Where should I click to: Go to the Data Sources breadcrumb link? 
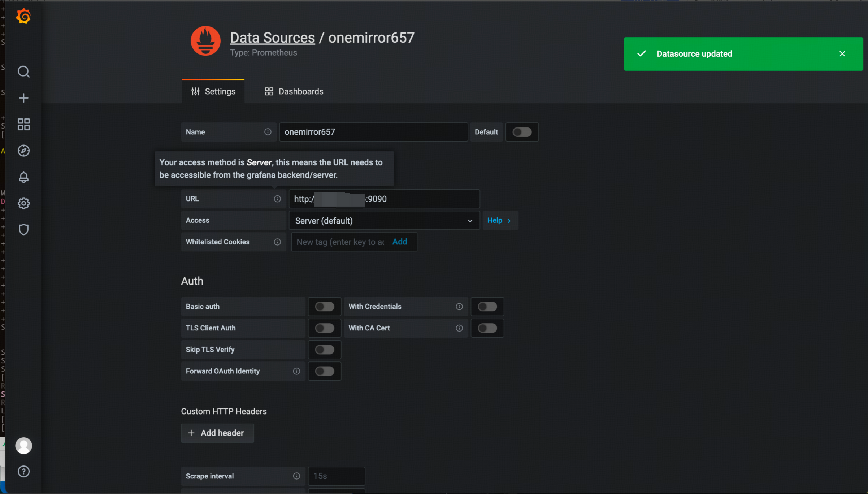pyautogui.click(x=272, y=38)
